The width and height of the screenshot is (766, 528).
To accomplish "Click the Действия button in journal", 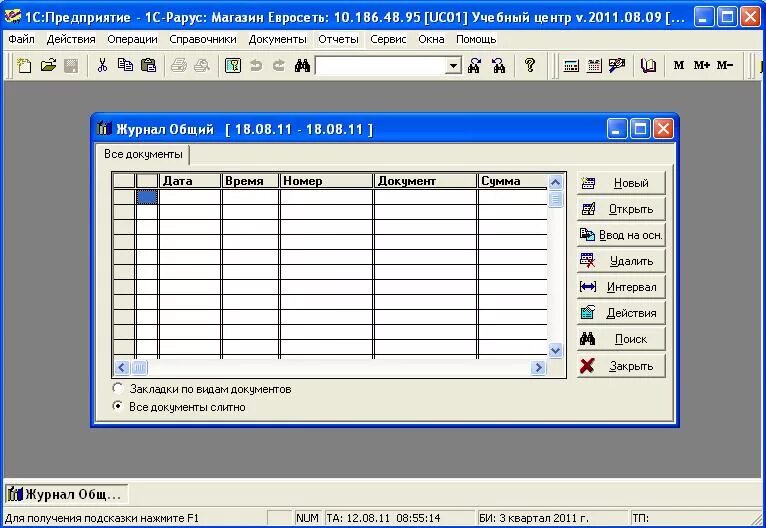I will pyautogui.click(x=621, y=313).
